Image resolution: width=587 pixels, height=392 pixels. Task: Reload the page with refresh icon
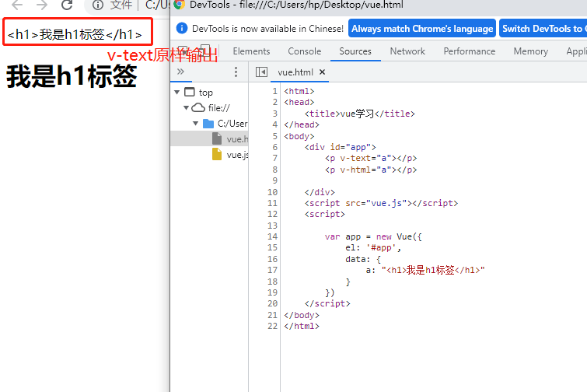(x=67, y=5)
